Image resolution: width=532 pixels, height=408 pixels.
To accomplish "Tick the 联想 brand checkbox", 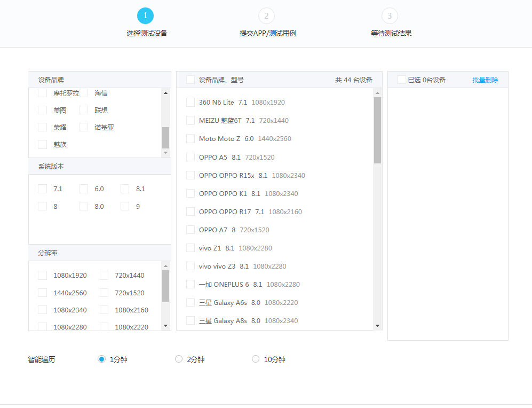I will click(x=84, y=110).
